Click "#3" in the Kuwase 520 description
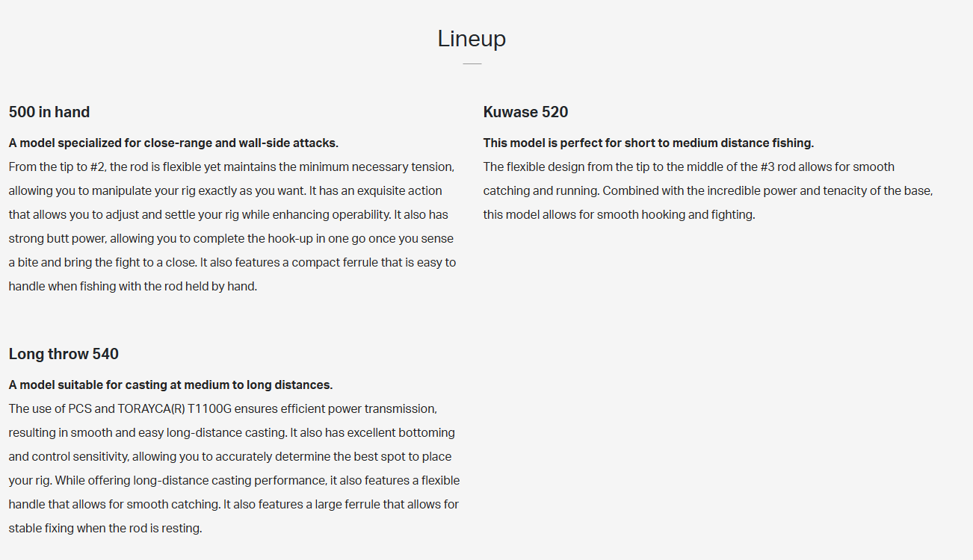Image resolution: width=973 pixels, height=560 pixels. tap(750, 167)
